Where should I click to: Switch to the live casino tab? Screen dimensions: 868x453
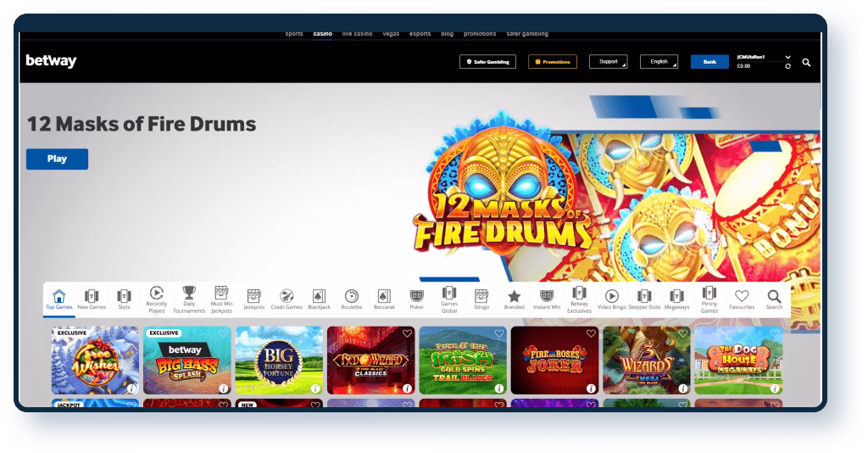[x=357, y=34]
